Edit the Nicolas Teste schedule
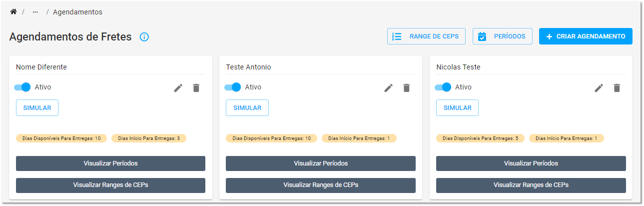 (599, 88)
